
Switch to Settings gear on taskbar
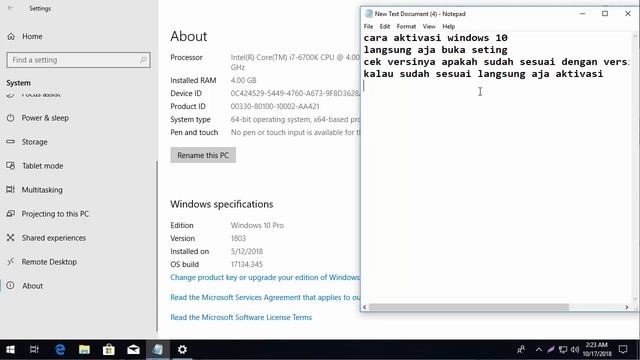coord(182,349)
